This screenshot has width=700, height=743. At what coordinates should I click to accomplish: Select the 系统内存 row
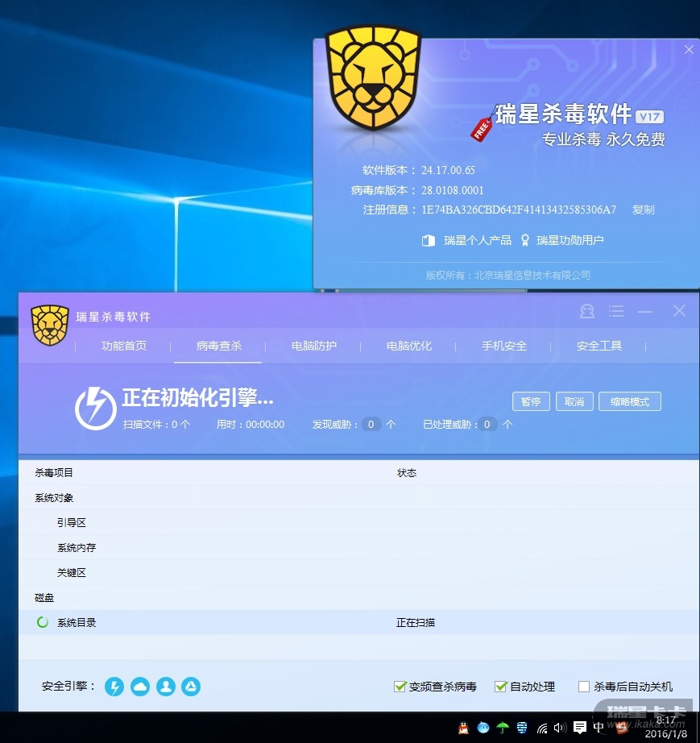359,548
